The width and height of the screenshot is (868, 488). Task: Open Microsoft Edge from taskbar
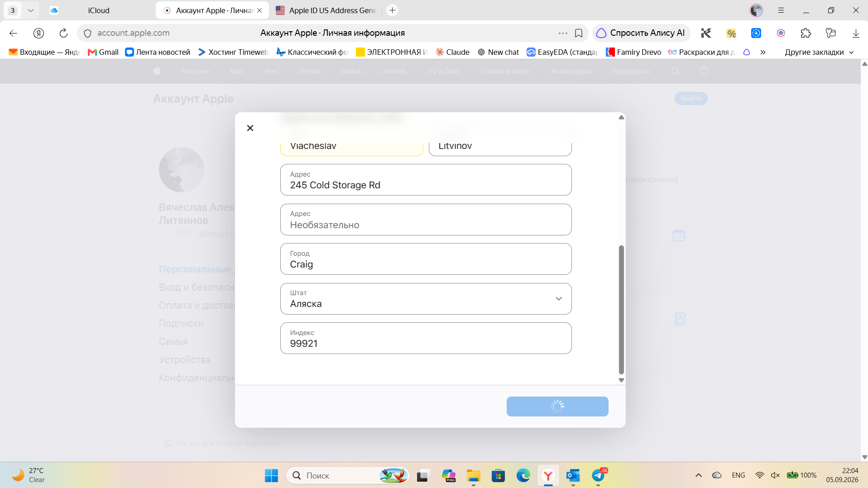pos(523,475)
